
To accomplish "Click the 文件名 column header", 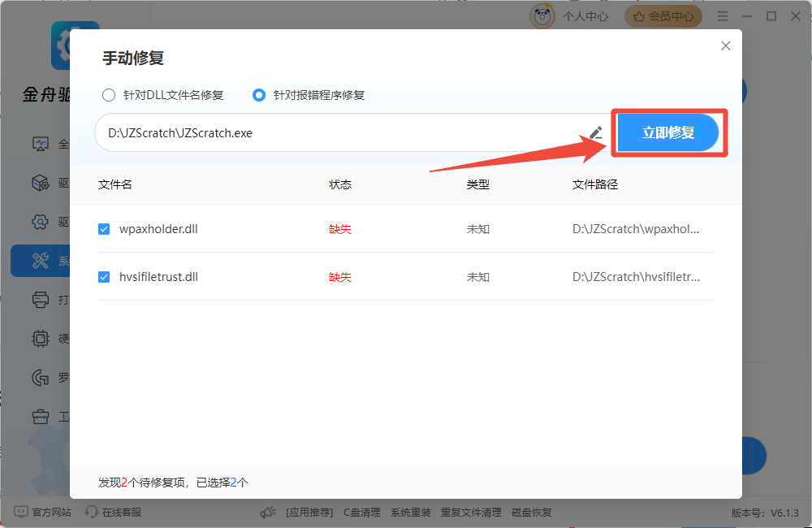I will 115,184.
